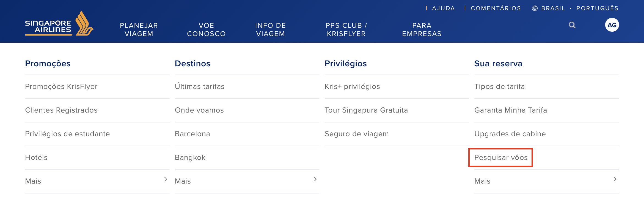Screen dimensions: 644x202
Task: Open the AG profile avatar
Action: tap(612, 25)
